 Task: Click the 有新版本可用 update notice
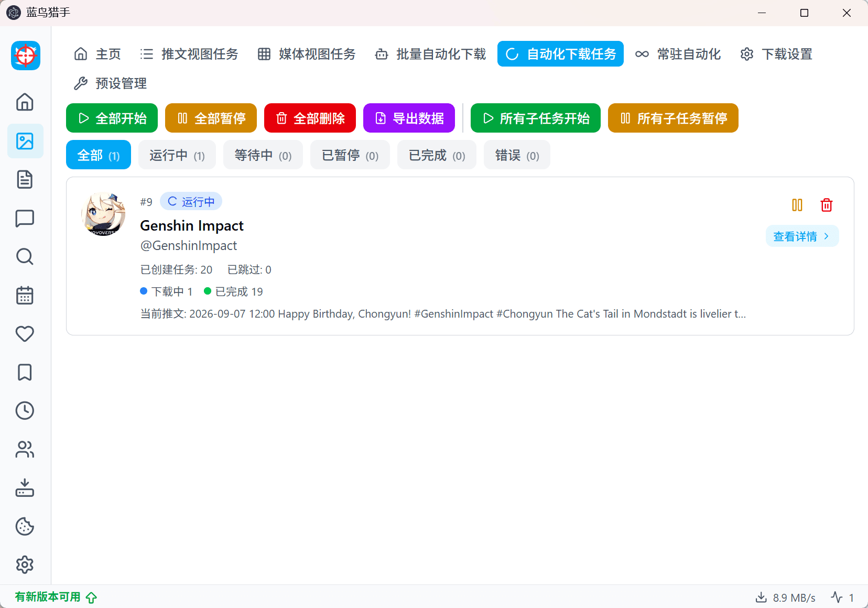click(56, 597)
